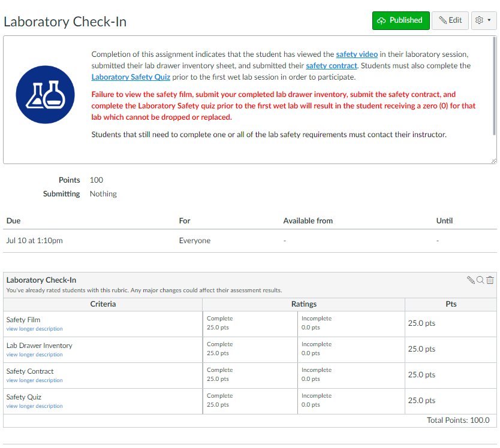Edit the rubric using the pencil icon
This screenshot has height=448, width=500.
pyautogui.click(x=471, y=279)
